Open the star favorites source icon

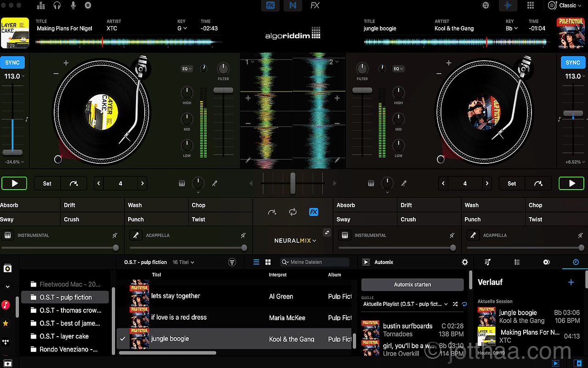6,323
